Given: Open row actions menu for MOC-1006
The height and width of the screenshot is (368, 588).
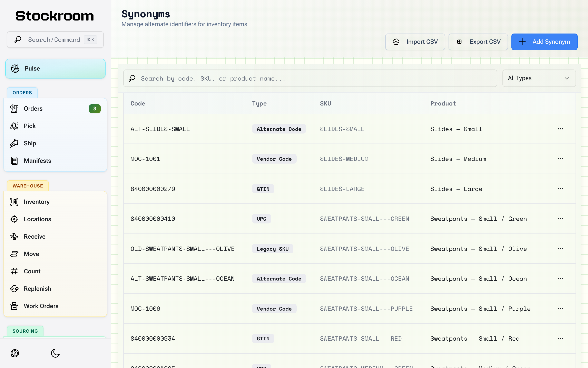Looking at the screenshot, I should coord(561,308).
